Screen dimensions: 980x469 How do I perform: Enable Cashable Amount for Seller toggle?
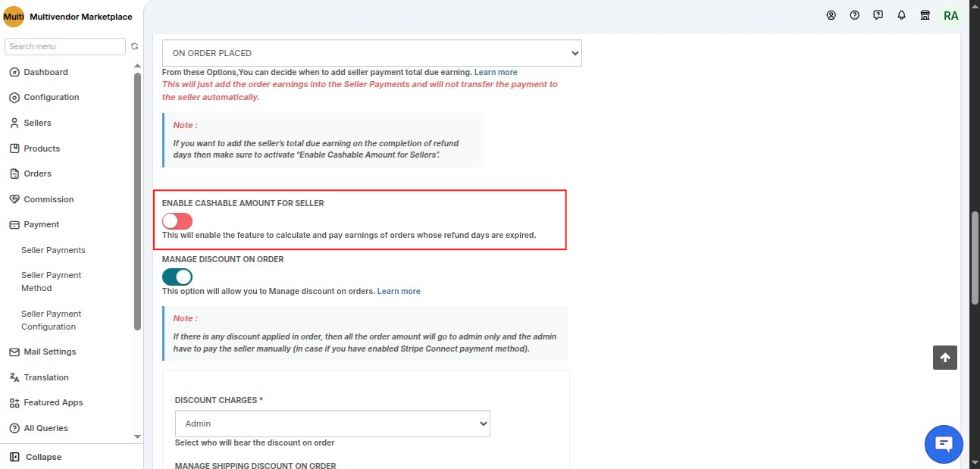(177, 221)
